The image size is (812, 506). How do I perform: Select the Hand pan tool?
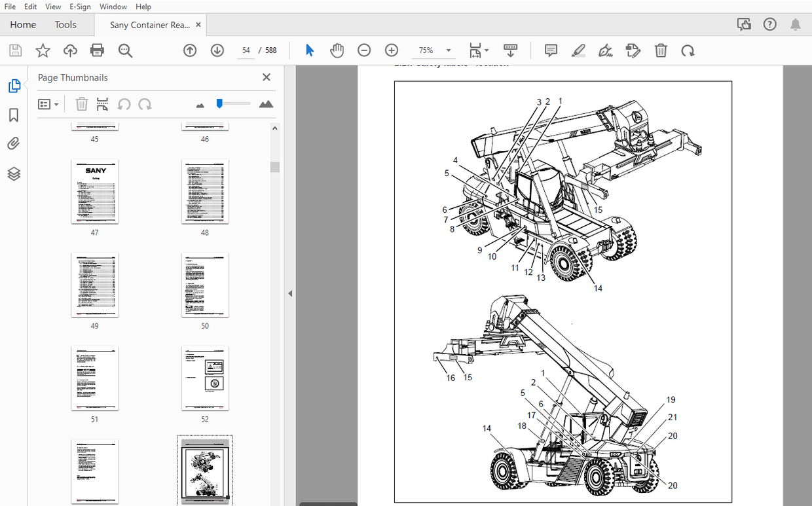[337, 50]
